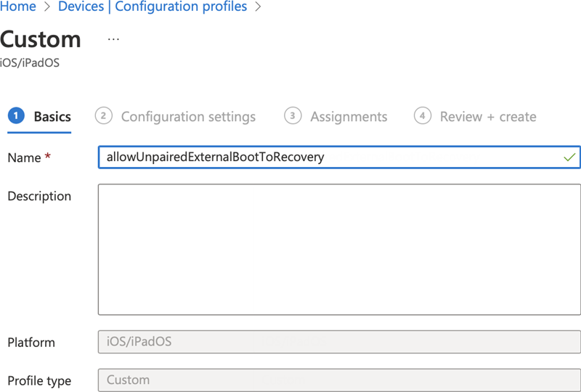Click the Platform field label

pos(31,343)
